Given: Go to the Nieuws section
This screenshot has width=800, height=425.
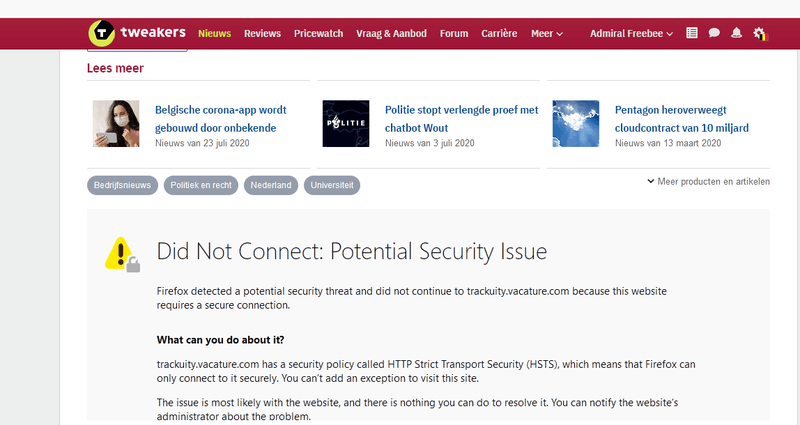Looking at the screenshot, I should (214, 34).
